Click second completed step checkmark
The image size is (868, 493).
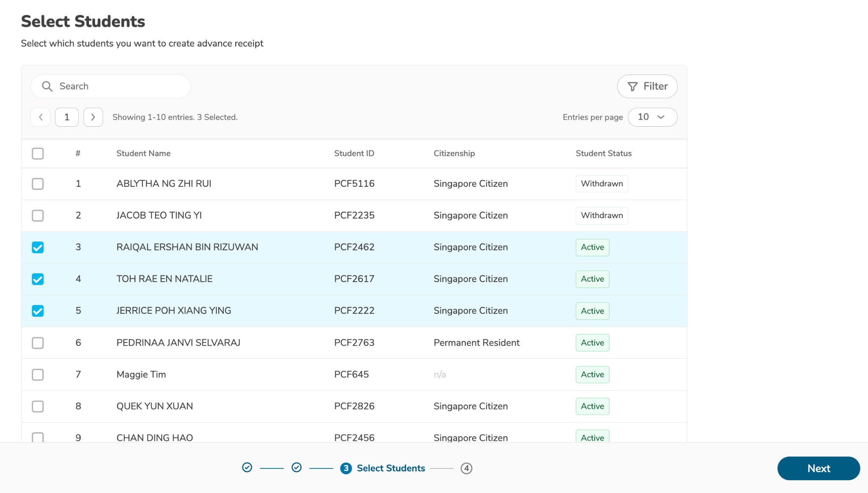[297, 468]
